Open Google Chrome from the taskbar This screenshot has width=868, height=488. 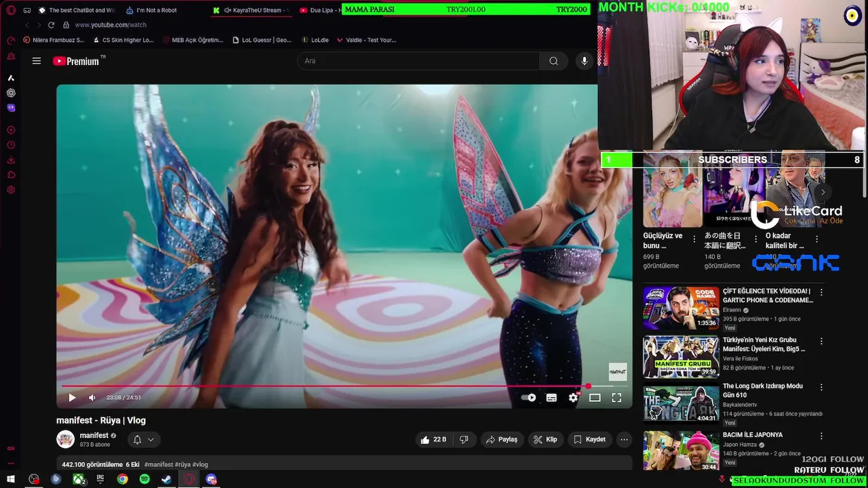click(122, 479)
